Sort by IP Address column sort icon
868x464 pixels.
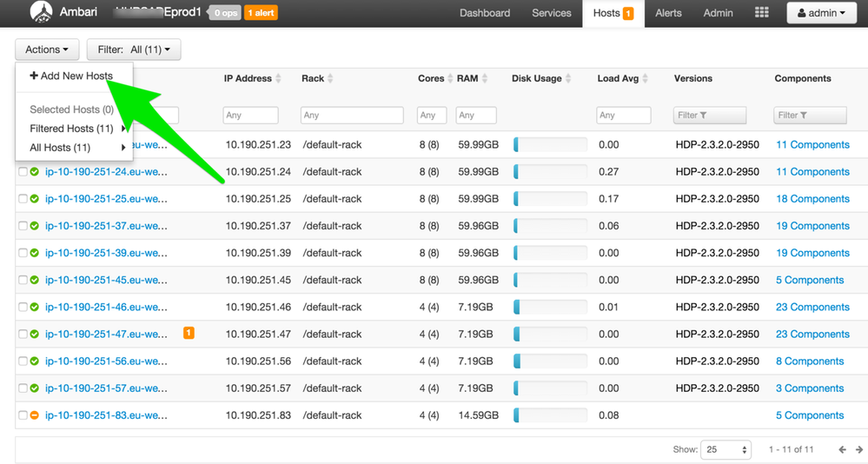point(279,79)
